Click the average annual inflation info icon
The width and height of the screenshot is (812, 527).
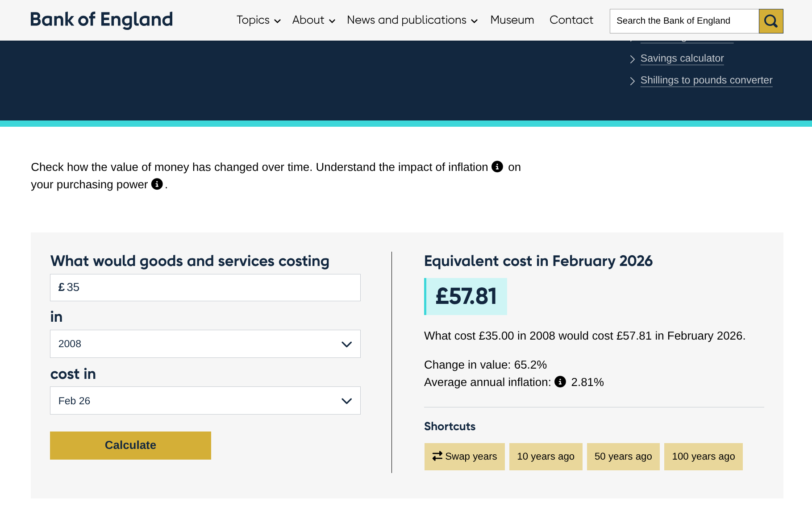[560, 382]
